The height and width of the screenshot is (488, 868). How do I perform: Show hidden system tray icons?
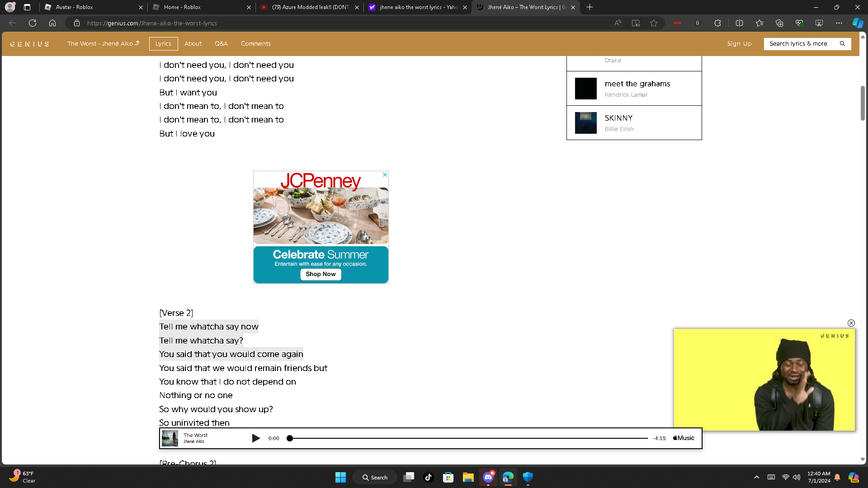(757, 477)
